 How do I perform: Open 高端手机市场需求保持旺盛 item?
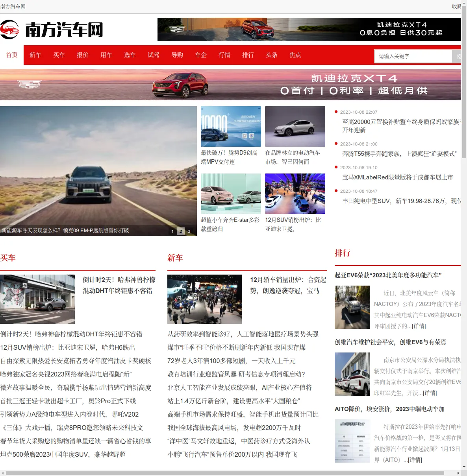tap(243, 414)
